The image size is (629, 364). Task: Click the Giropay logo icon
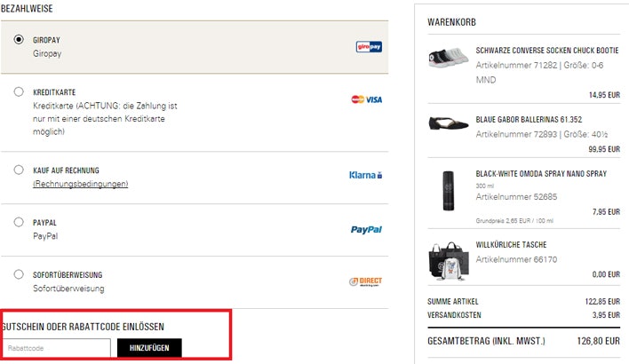tap(369, 47)
